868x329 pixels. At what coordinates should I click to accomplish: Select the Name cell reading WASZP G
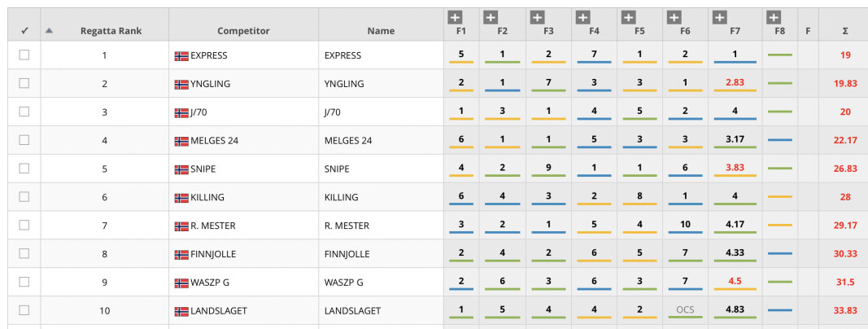(344, 283)
